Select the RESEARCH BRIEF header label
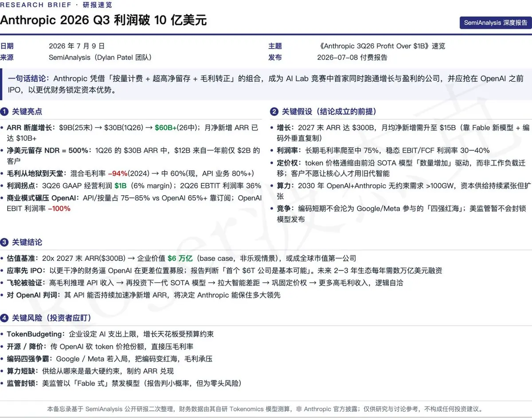The width and height of the screenshot is (532, 418). 36,5
